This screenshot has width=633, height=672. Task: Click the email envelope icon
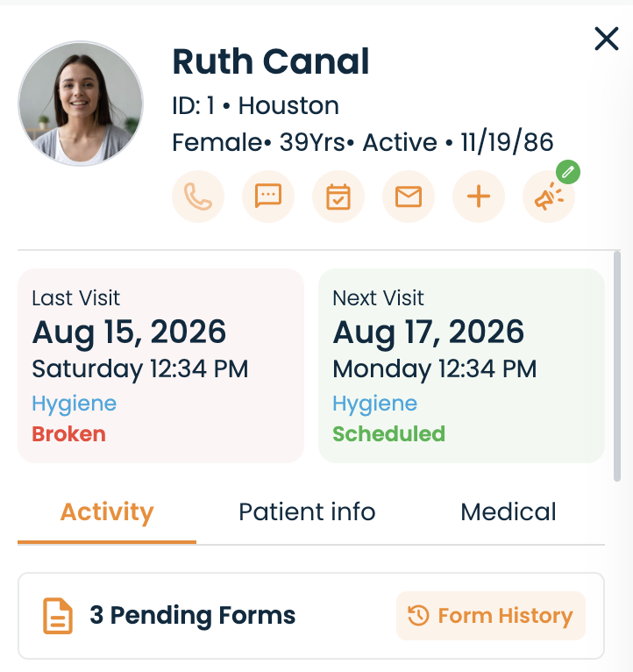click(409, 197)
